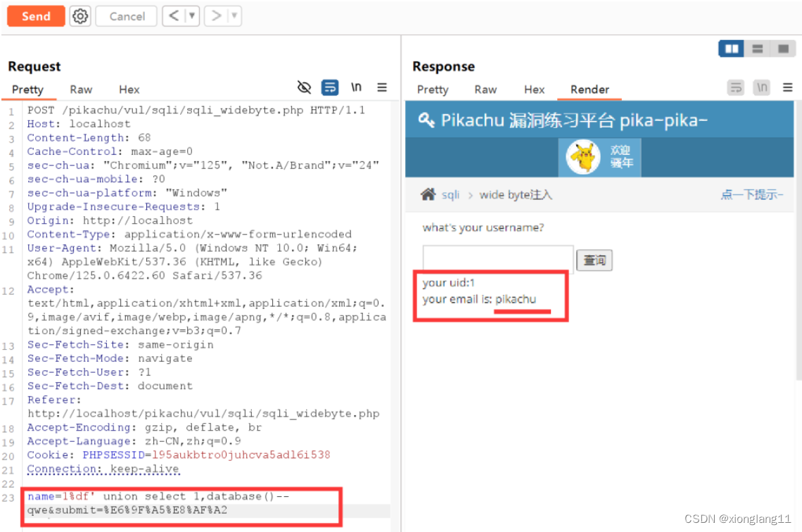Open back history dropdown arrow
Image resolution: width=802 pixels, height=532 pixels.
(192, 16)
